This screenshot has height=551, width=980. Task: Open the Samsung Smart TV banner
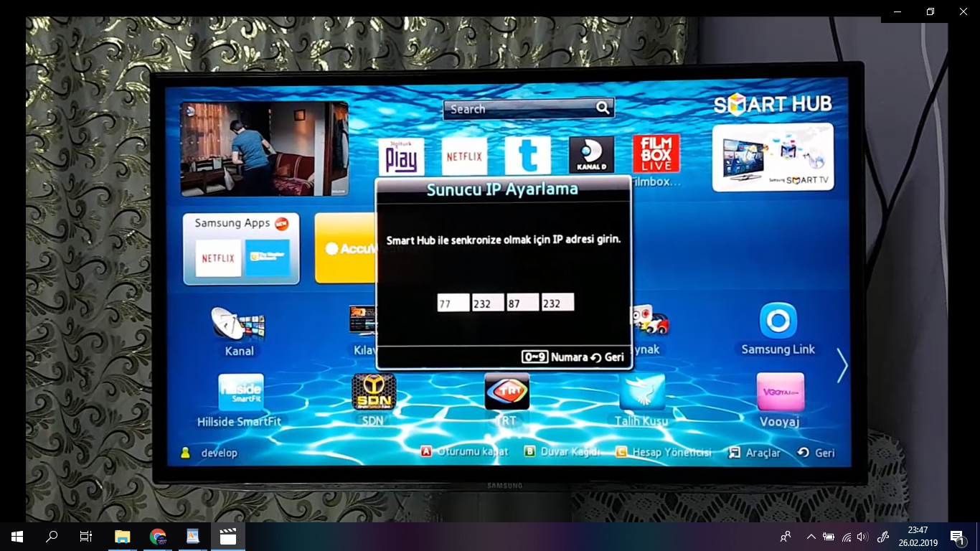point(773,157)
